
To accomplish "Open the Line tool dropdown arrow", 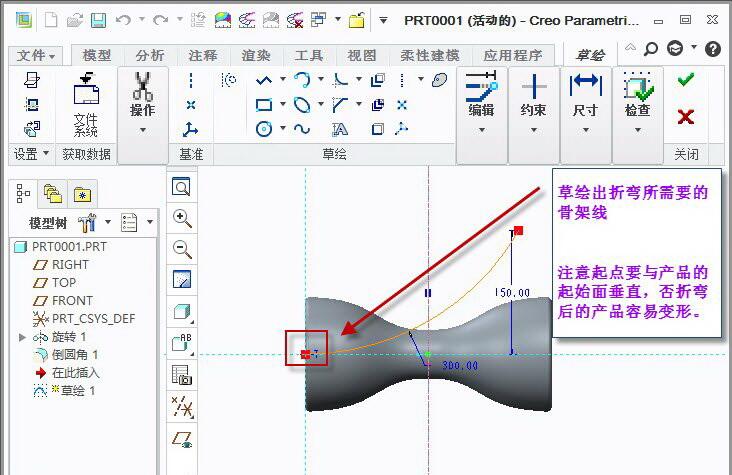I will (x=282, y=79).
